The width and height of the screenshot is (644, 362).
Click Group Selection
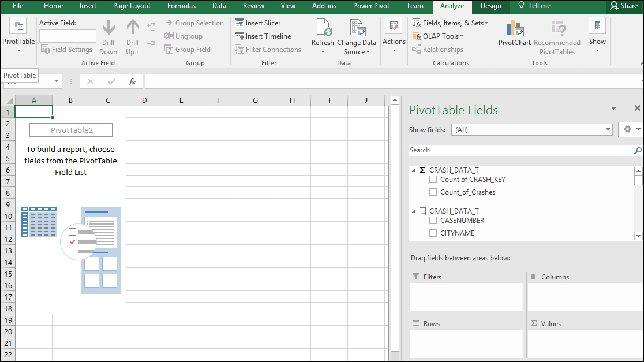point(194,23)
